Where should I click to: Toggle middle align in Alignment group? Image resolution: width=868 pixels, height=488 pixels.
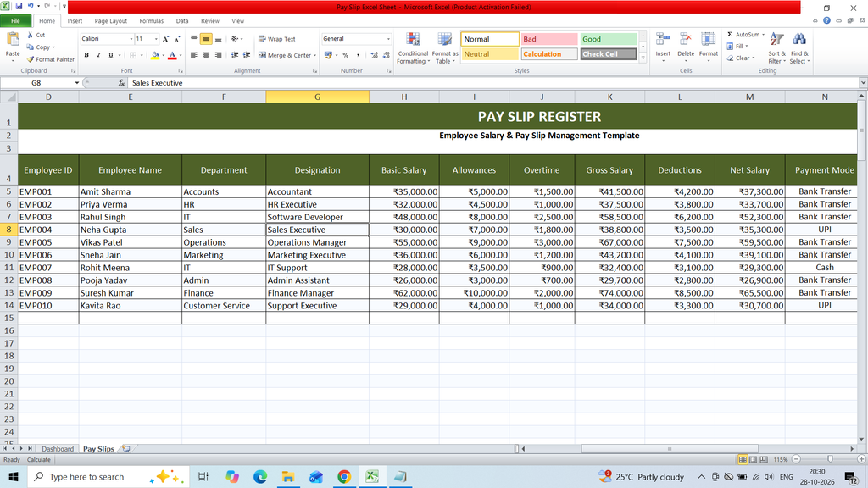click(206, 39)
